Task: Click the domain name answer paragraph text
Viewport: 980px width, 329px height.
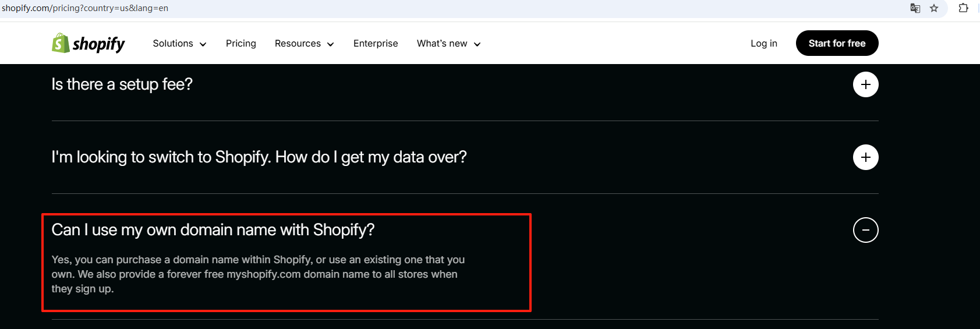Action: [x=257, y=274]
